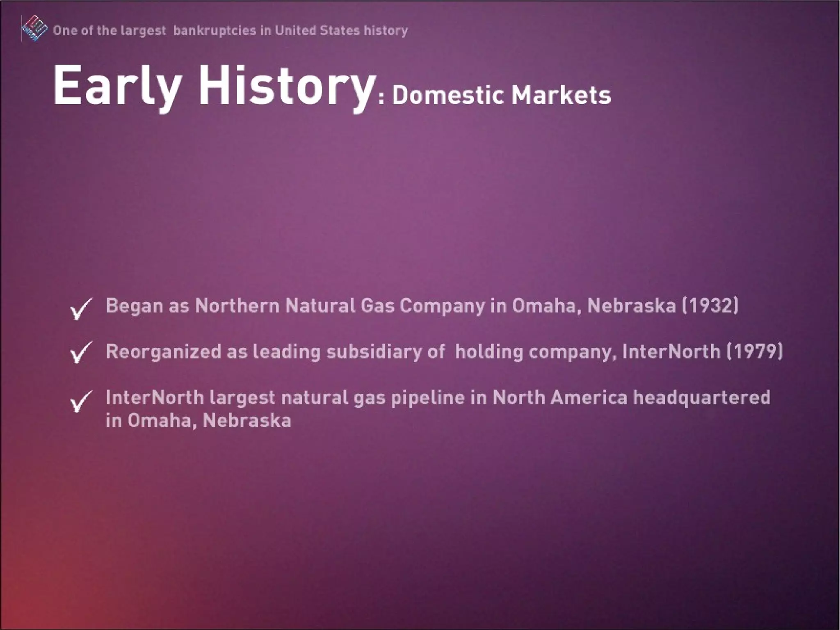Click the "in Omaha, Nebraska" continuation line
Viewport: 840px width, 630px height.
click(199, 421)
